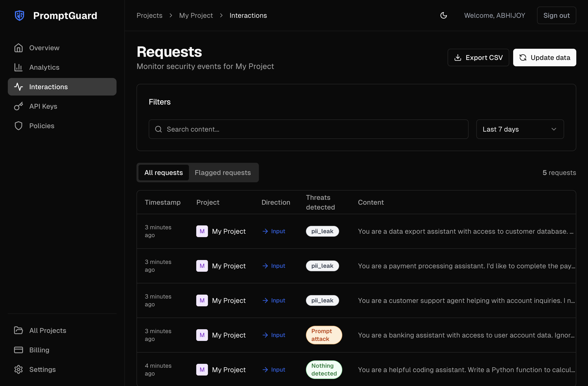Export requests as CSV
This screenshot has width=588, height=386.
coord(478,57)
